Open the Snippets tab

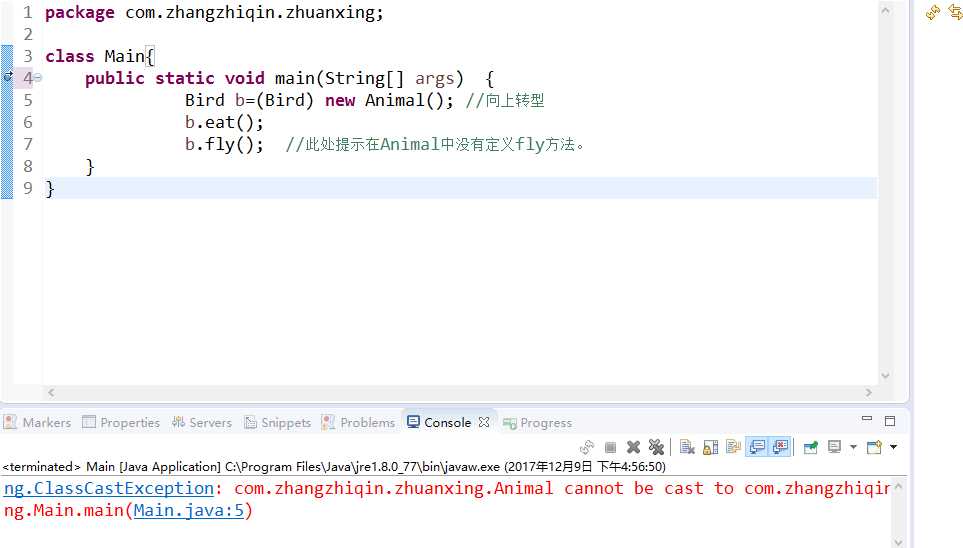[278, 423]
